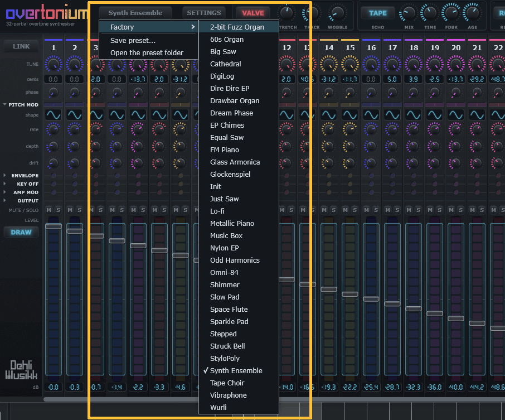
Task: Toggle the VALVE effect
Action: 253,13
